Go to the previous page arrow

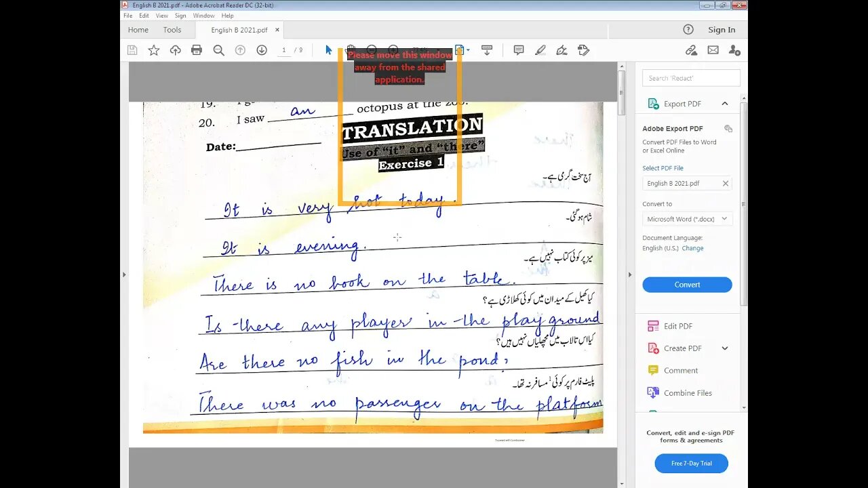(x=240, y=50)
